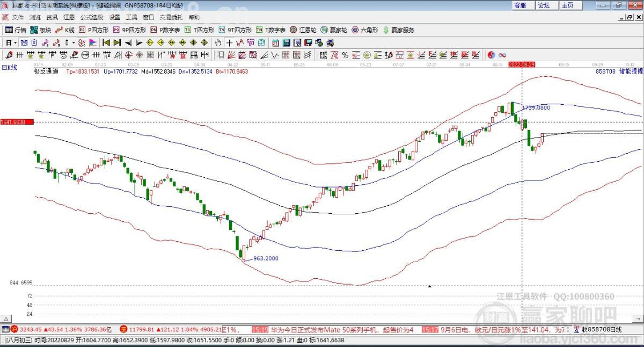This screenshot has width=644, height=347.
Task: Expand the candlestick style dropdown arrow
Action: (74, 42)
